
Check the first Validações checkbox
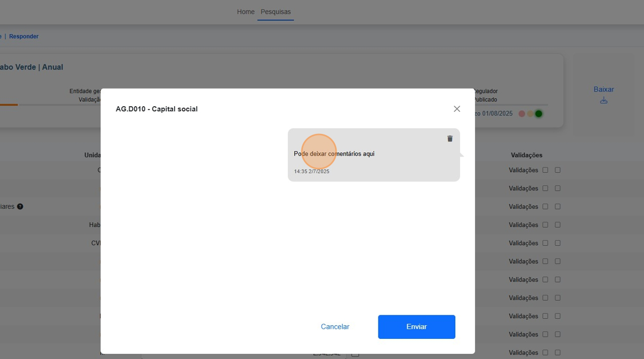click(x=545, y=170)
